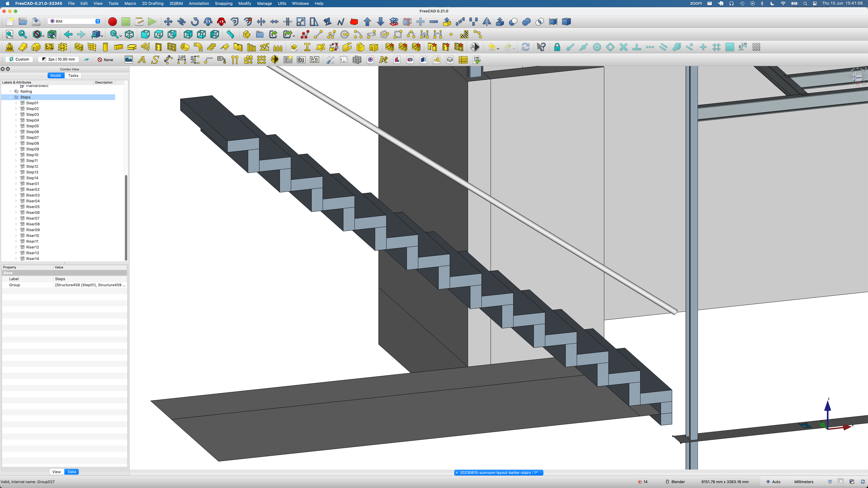Toggle snap to center
The image size is (868, 488).
597,47
